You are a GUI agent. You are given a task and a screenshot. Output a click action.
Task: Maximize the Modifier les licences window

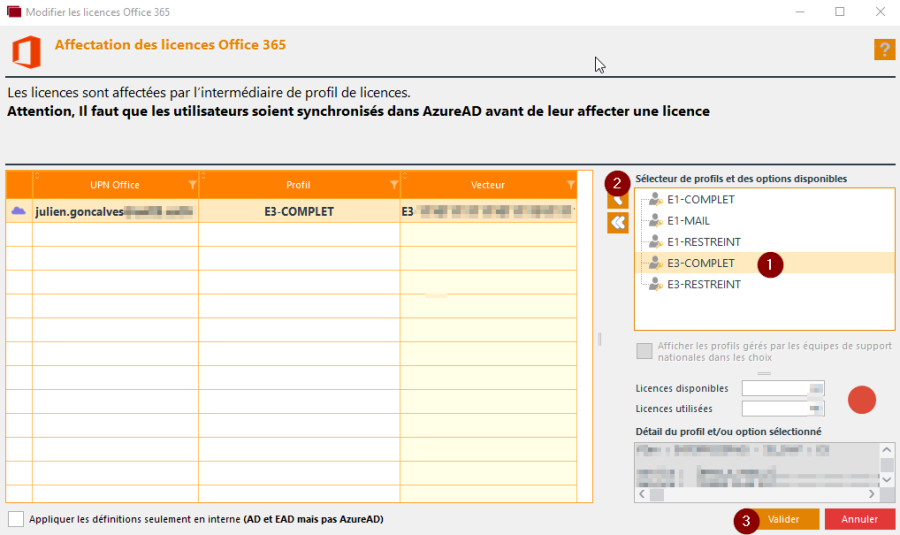840,11
